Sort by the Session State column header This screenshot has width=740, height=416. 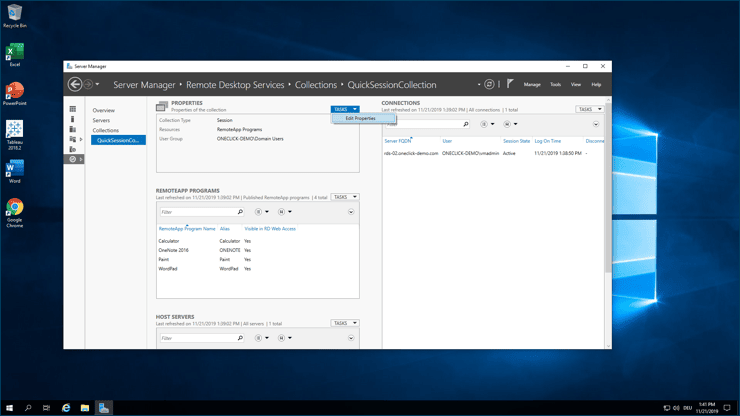coord(516,141)
